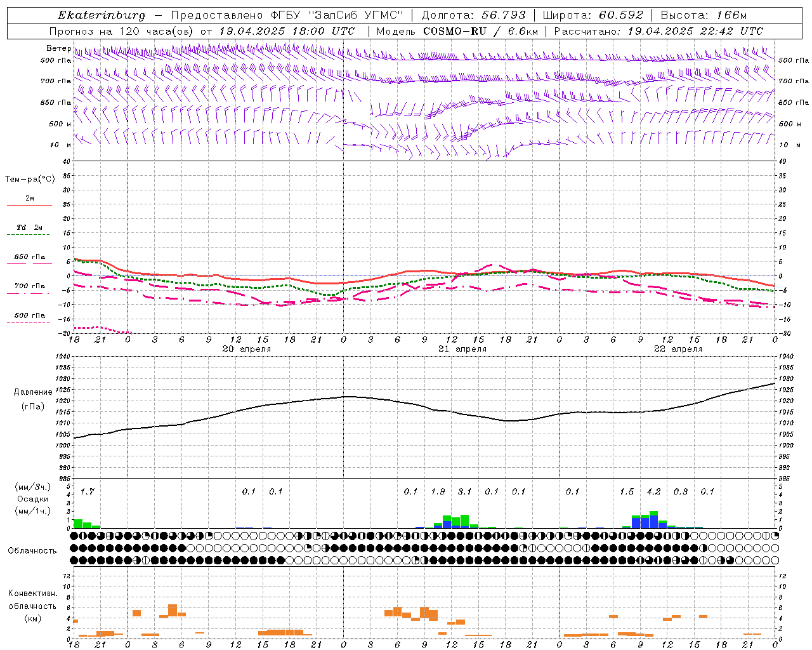Click the Конвективн. axis label
Screen dimensions: 812x650
tap(32, 594)
